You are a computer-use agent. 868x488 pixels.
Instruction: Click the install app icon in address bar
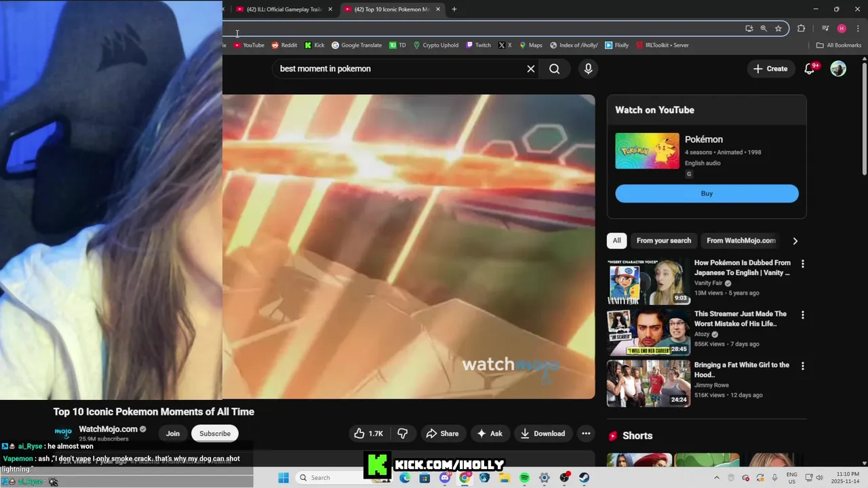pyautogui.click(x=749, y=28)
